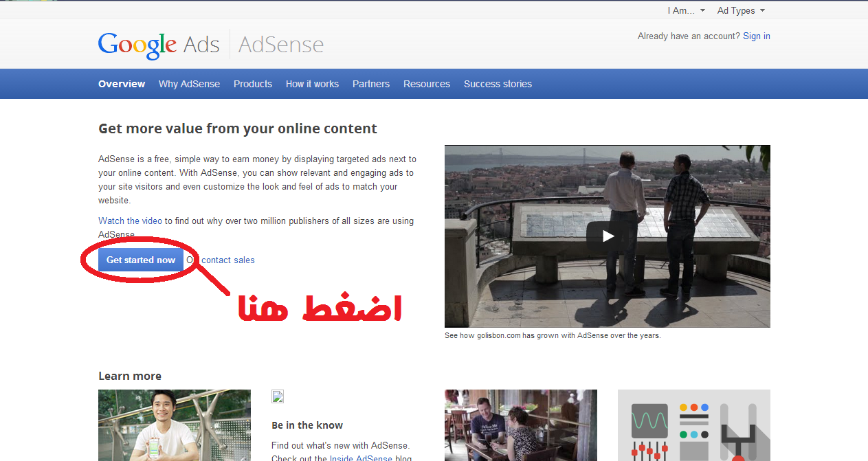The height and width of the screenshot is (461, 868).
Task: Open the mixer sliders illustration thumbnail
Action: (x=694, y=425)
